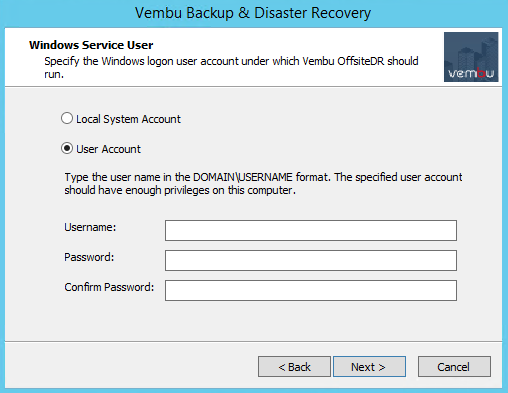Click the Windows Service User heading
508x393 pixels.
pos(91,45)
